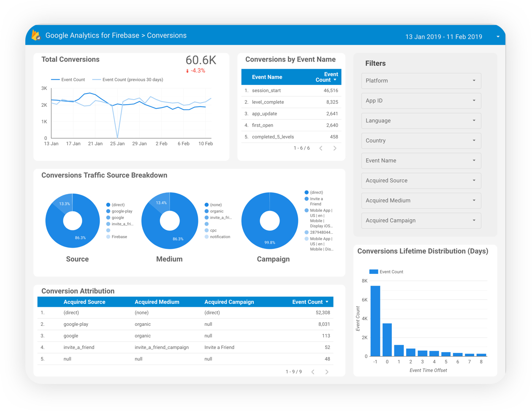Go to previous page in Conversions by Event Name
Viewport: 532px width, 411px height.
[321, 148]
